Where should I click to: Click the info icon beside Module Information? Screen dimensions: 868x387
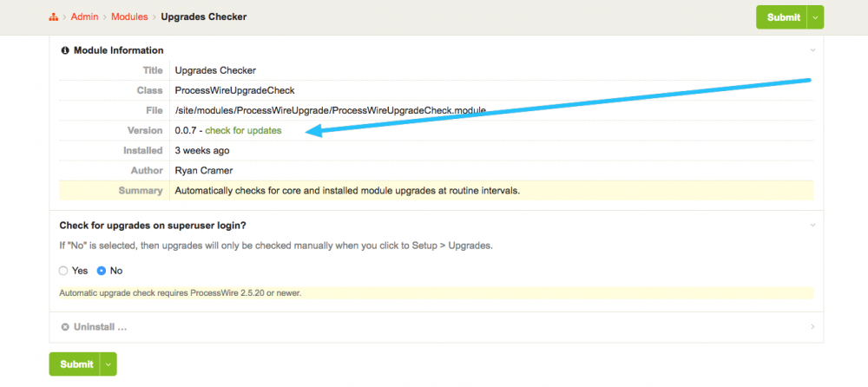click(65, 50)
